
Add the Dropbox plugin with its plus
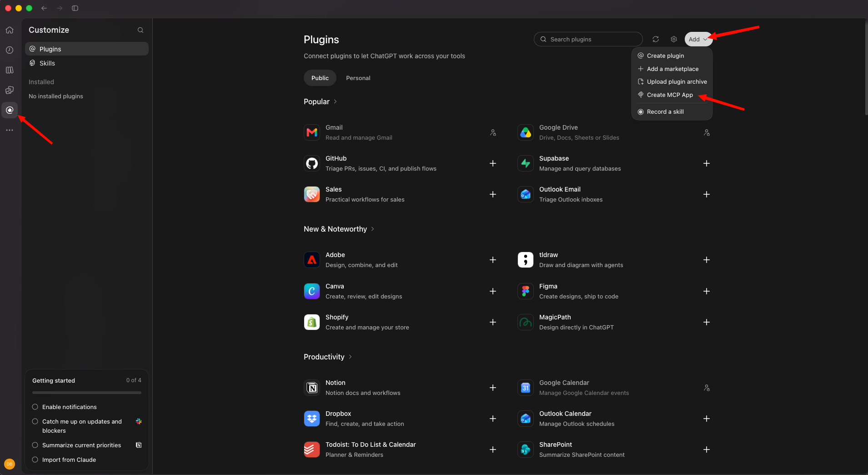point(493,419)
